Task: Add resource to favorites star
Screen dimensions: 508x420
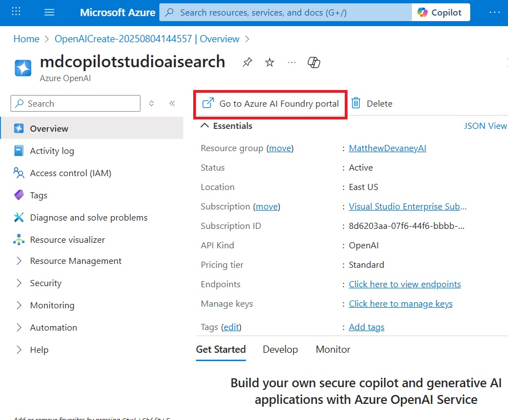Action: point(270,62)
